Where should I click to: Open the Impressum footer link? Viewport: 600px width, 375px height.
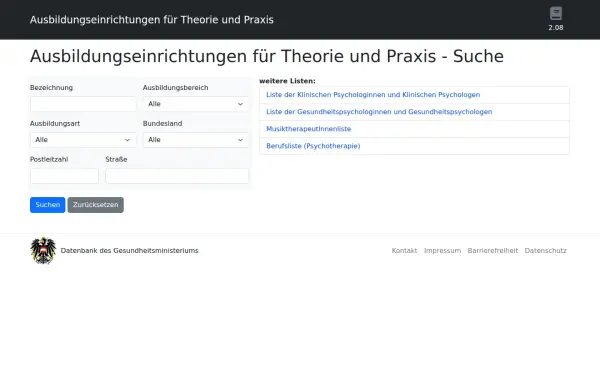point(442,251)
